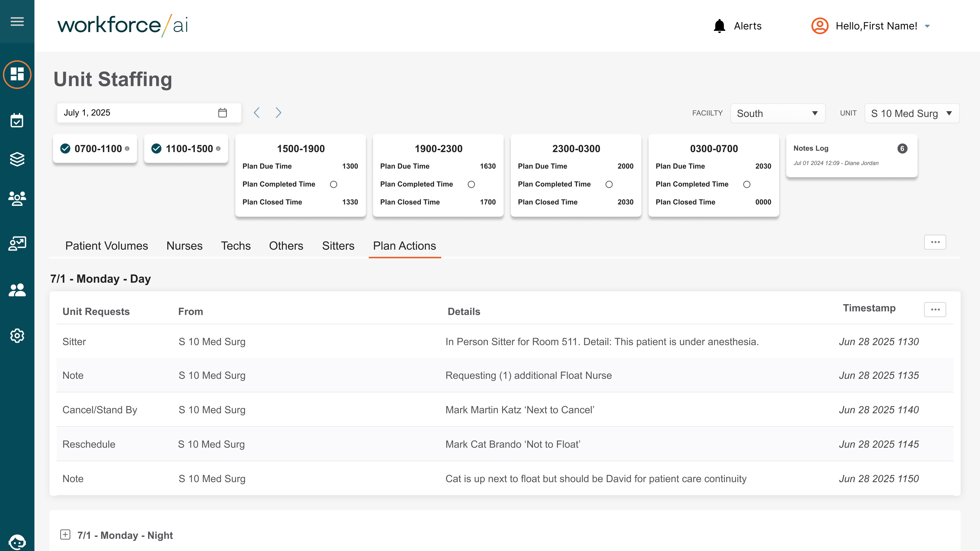This screenshot has height=551, width=980.
Task: Open the calendar check icon in sidebar
Action: coord(17,121)
